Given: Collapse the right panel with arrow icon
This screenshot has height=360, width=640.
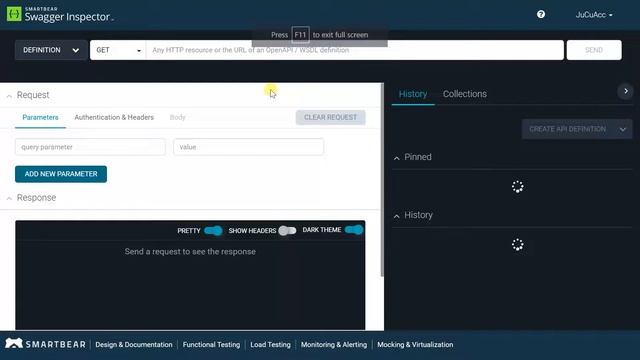Looking at the screenshot, I should click(625, 91).
